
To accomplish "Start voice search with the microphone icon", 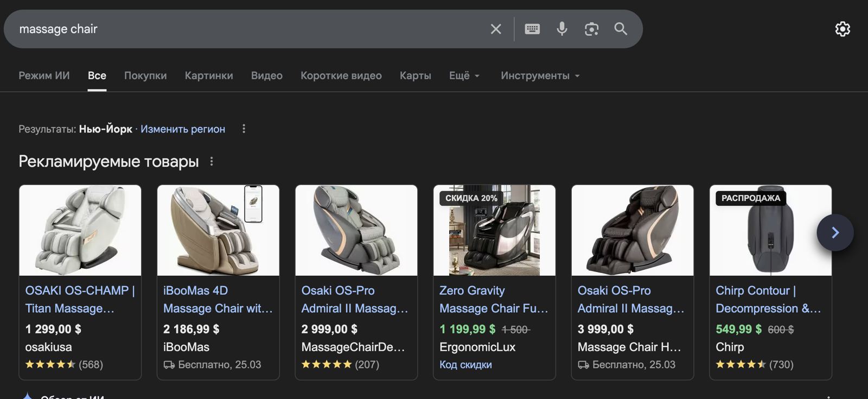I will pos(562,29).
